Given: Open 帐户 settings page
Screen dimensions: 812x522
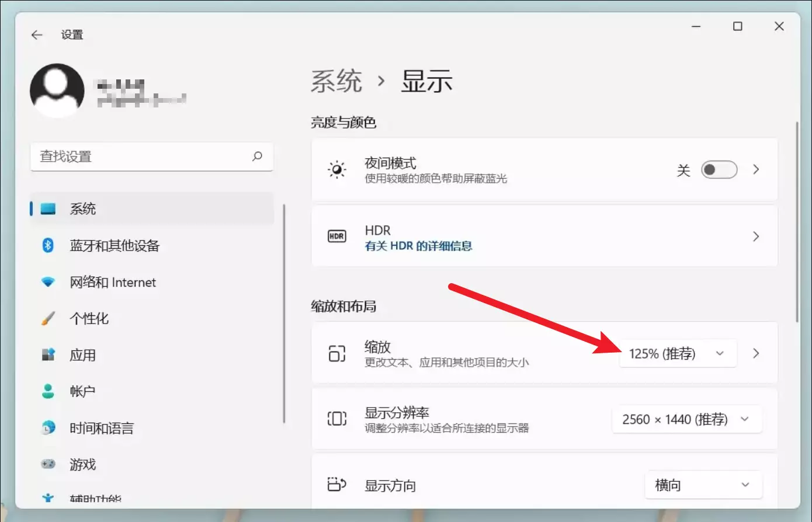Looking at the screenshot, I should [152, 391].
